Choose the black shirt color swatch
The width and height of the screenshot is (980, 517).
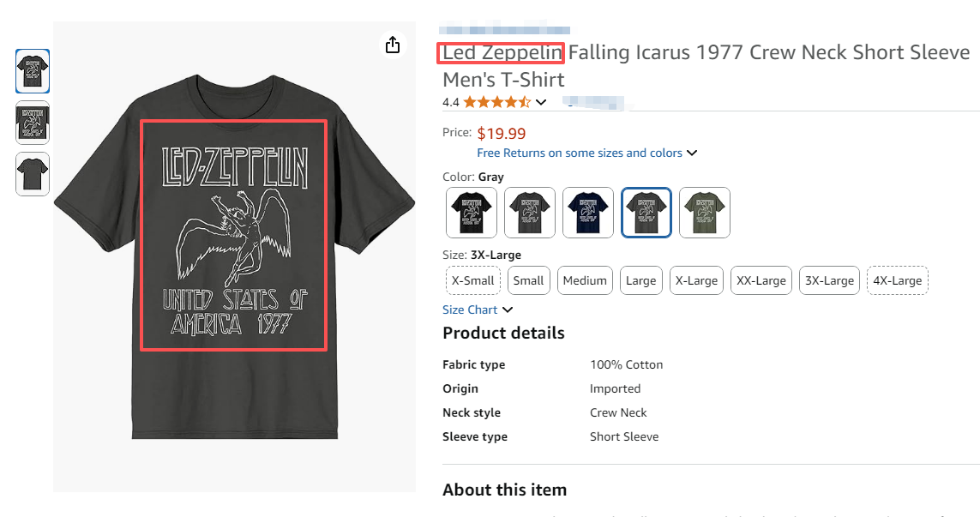pos(472,213)
